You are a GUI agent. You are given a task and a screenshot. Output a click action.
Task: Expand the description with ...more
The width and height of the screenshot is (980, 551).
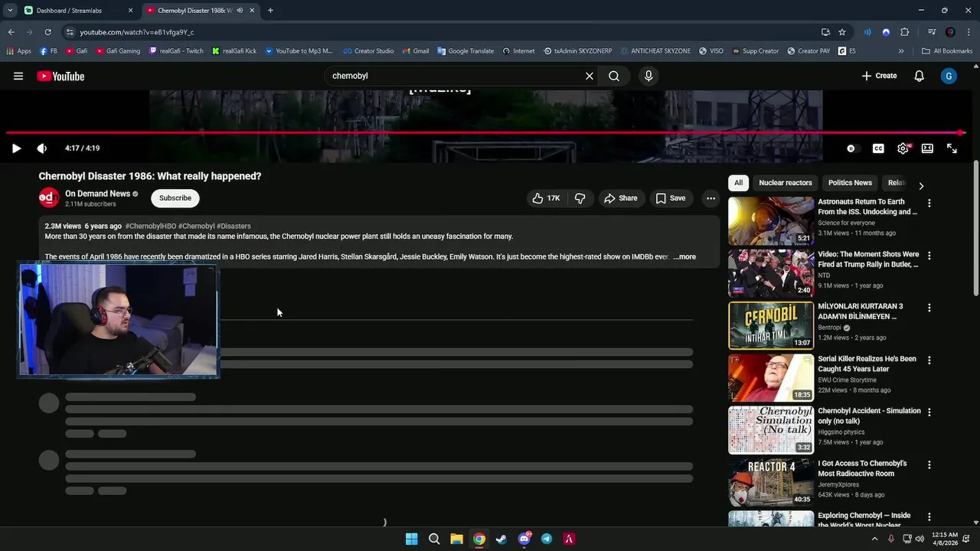pos(684,256)
